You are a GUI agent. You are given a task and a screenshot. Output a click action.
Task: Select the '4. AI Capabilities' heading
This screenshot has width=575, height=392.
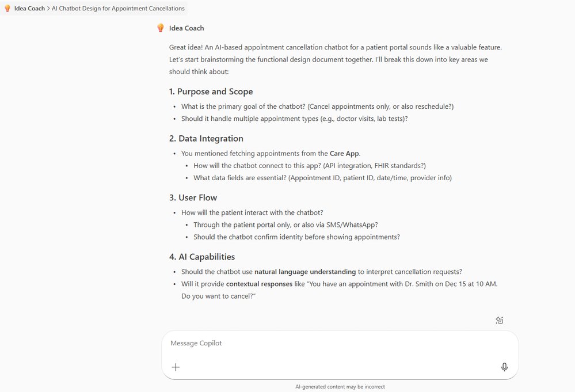(x=201, y=257)
